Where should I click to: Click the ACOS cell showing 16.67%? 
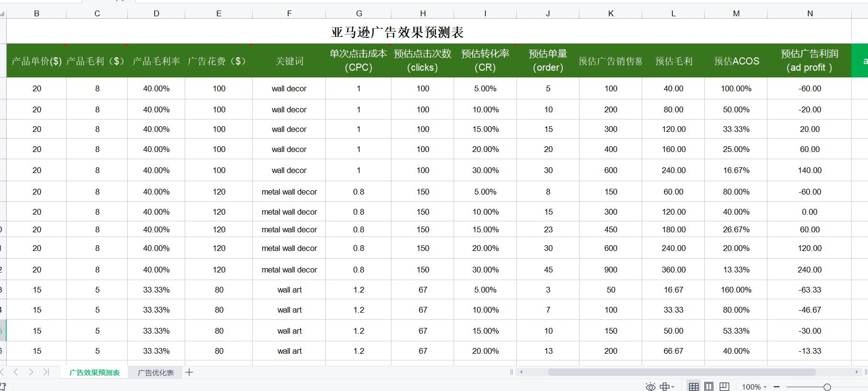click(736, 170)
